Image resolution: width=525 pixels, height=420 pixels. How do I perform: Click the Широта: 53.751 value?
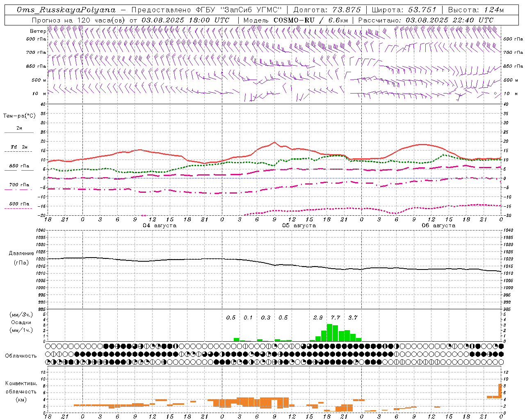coord(404,10)
